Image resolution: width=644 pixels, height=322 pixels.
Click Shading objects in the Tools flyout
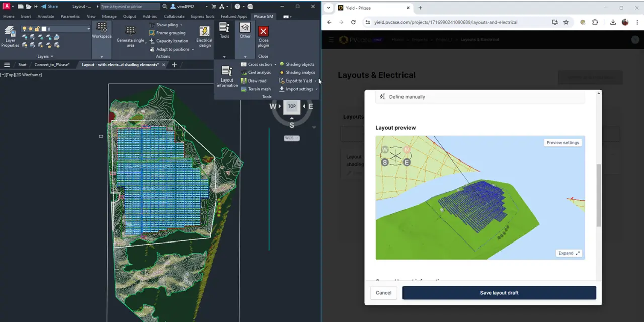(x=297, y=64)
